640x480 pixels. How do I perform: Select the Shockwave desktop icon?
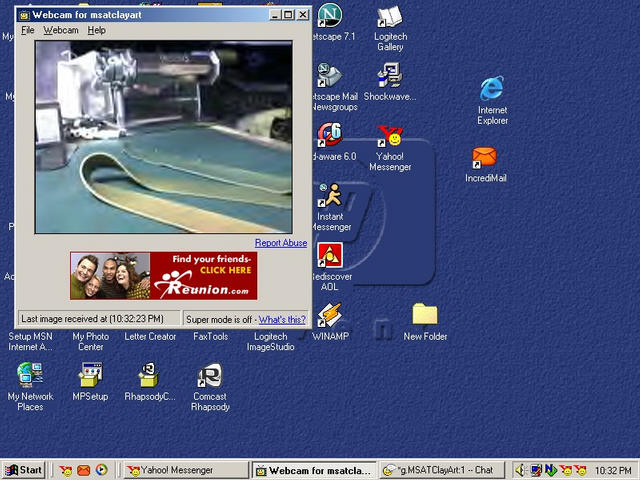pos(390,76)
